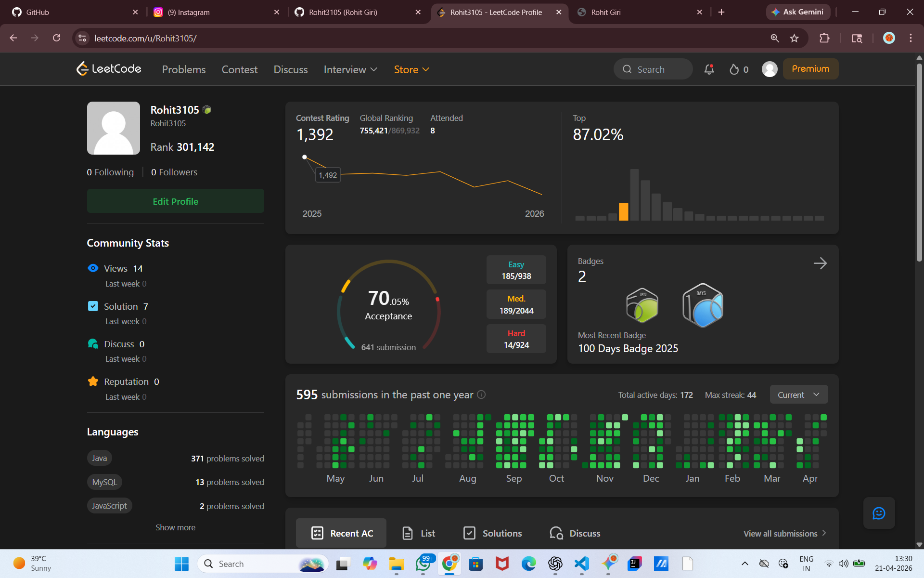The width and height of the screenshot is (924, 578).
Task: Click Show more under Languages
Action: point(175,527)
